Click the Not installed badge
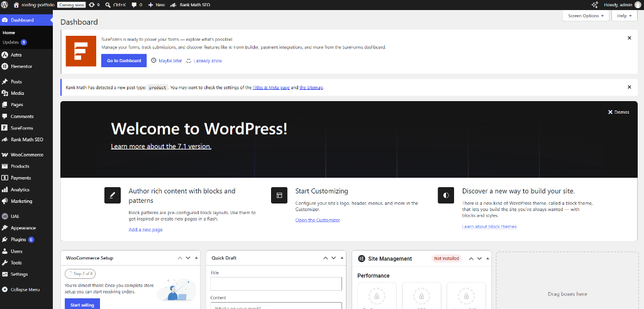Screen dimensions: 644x309 (x=447, y=259)
